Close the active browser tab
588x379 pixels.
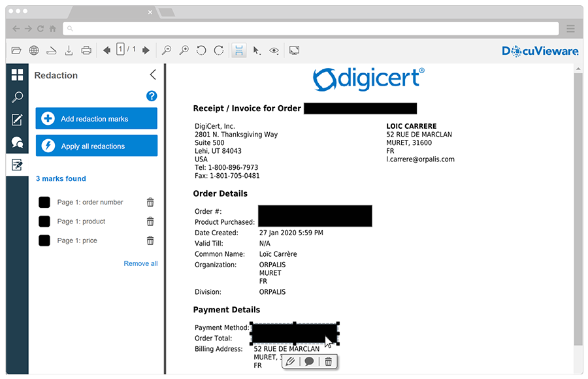[150, 12]
